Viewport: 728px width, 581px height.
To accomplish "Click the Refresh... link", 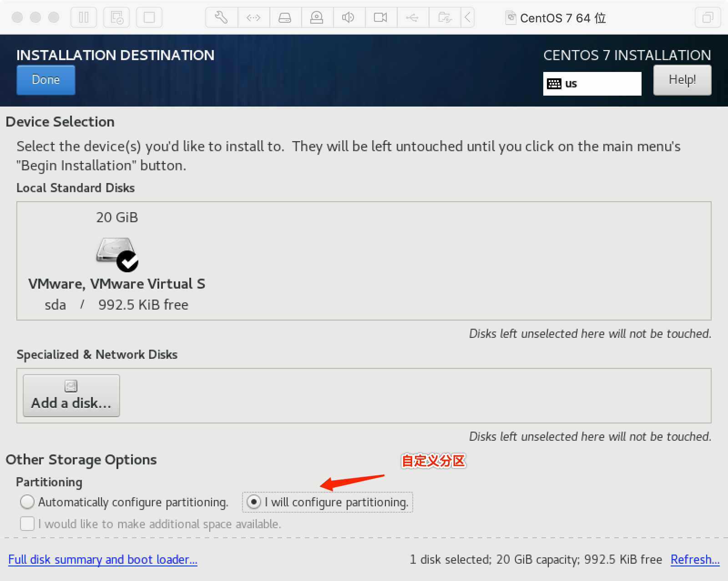I will pyautogui.click(x=695, y=560).
